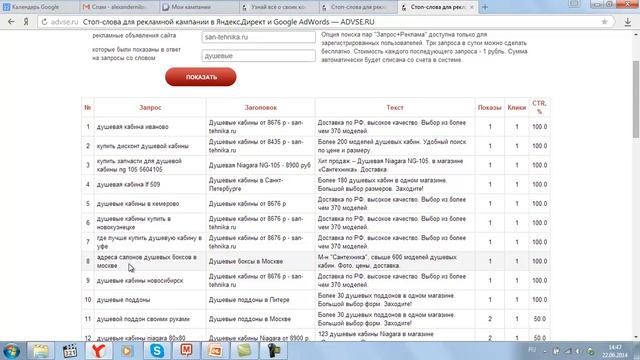The image size is (640, 360).
Task: Select query 'душевые кабины новосибирск'
Action: tap(140, 280)
